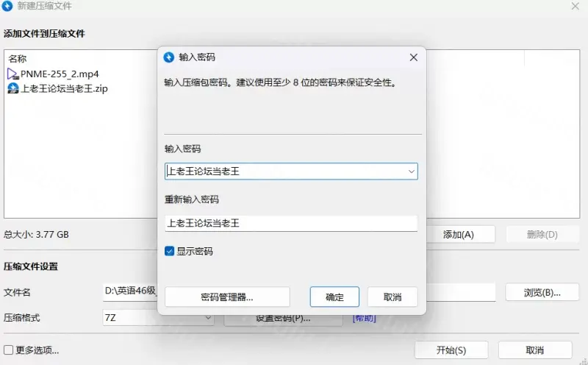The image size is (588, 365).
Task: Select the 上老王论坛当老王.zip archive icon
Action: [12, 88]
